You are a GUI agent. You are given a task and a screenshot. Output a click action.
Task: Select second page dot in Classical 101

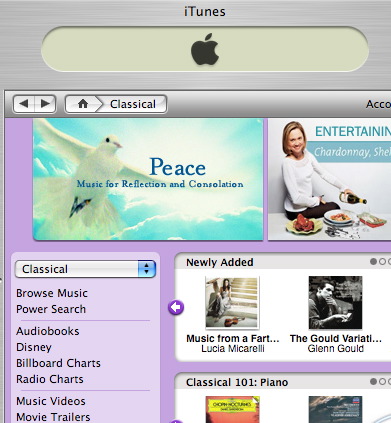[x=382, y=381]
